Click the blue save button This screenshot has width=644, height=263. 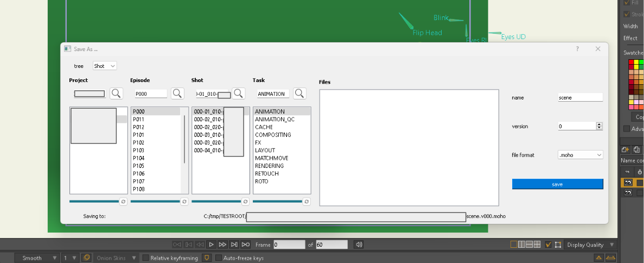[x=557, y=184]
